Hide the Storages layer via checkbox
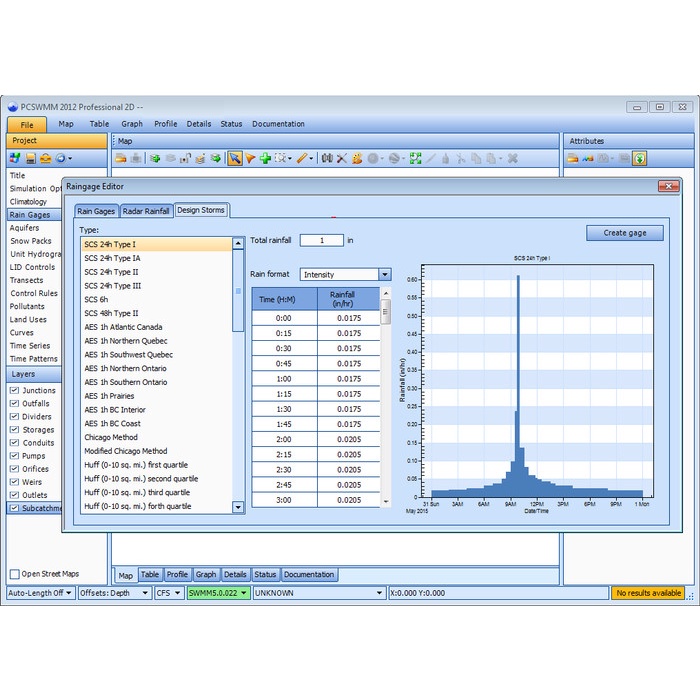Image resolution: width=700 pixels, height=700 pixels. 14,429
